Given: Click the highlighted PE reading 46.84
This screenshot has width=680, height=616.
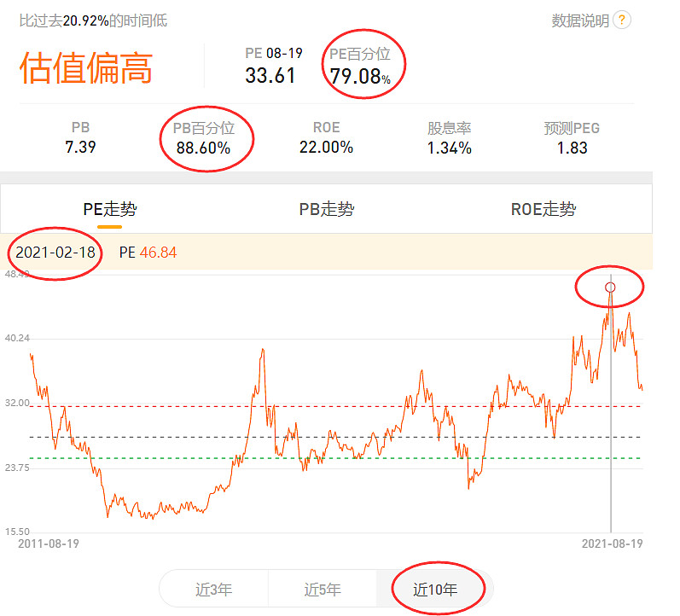Looking at the screenshot, I should point(159,253).
